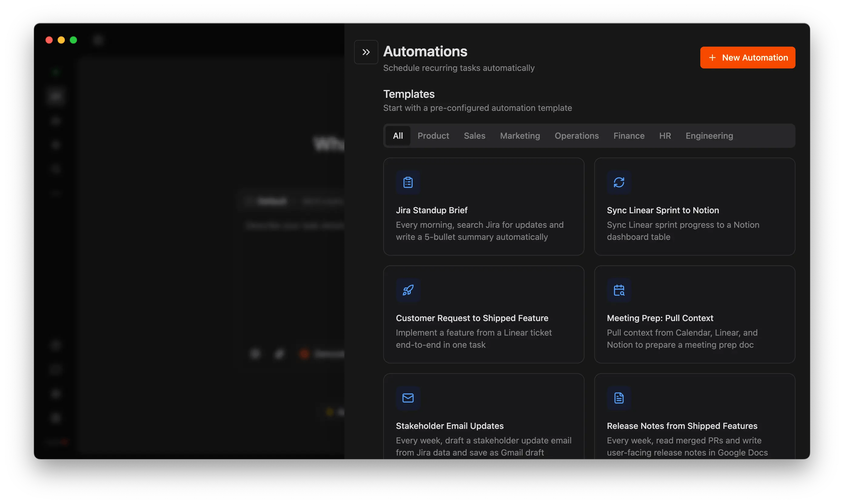This screenshot has height=504, width=844.
Task: Click the clipboard icon on Jira Standup Brief
Action: tap(408, 182)
